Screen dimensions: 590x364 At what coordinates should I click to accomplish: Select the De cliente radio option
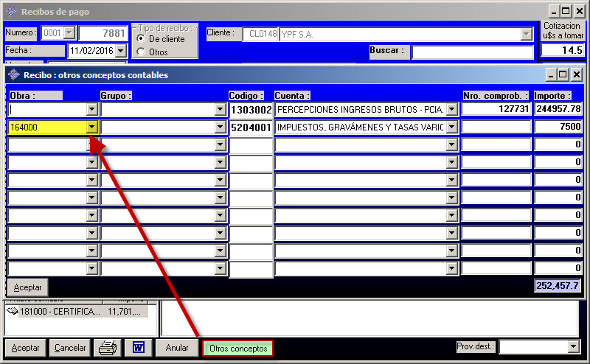pos(141,38)
